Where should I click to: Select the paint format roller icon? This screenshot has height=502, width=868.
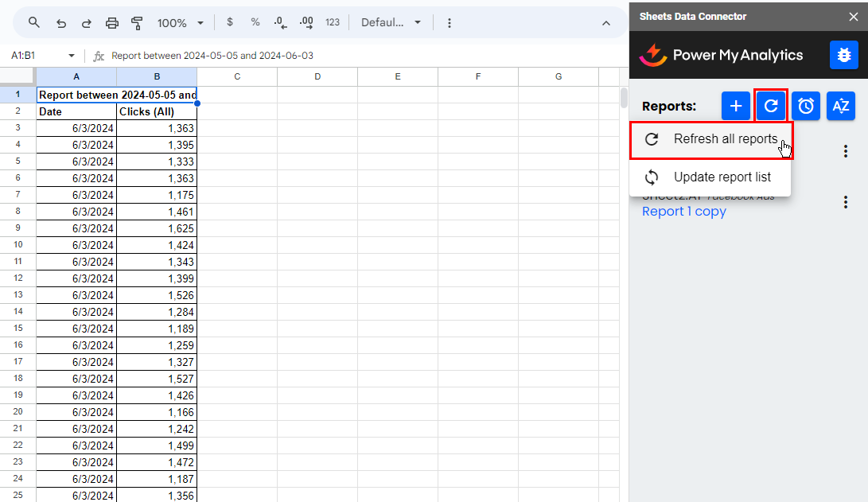click(x=137, y=23)
